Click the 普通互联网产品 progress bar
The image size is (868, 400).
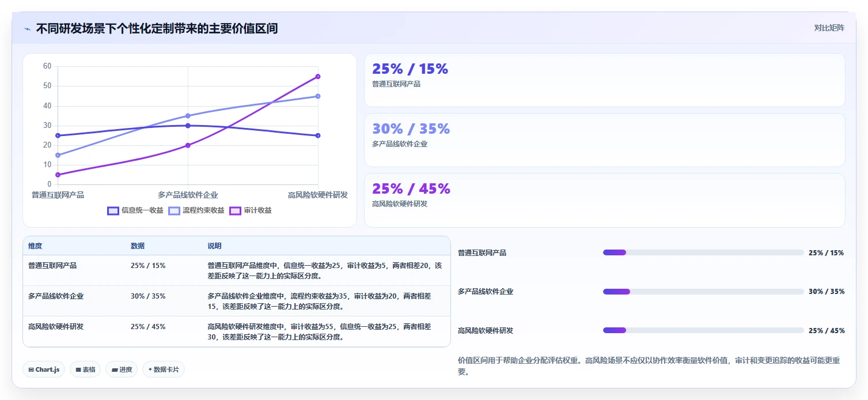pos(703,252)
